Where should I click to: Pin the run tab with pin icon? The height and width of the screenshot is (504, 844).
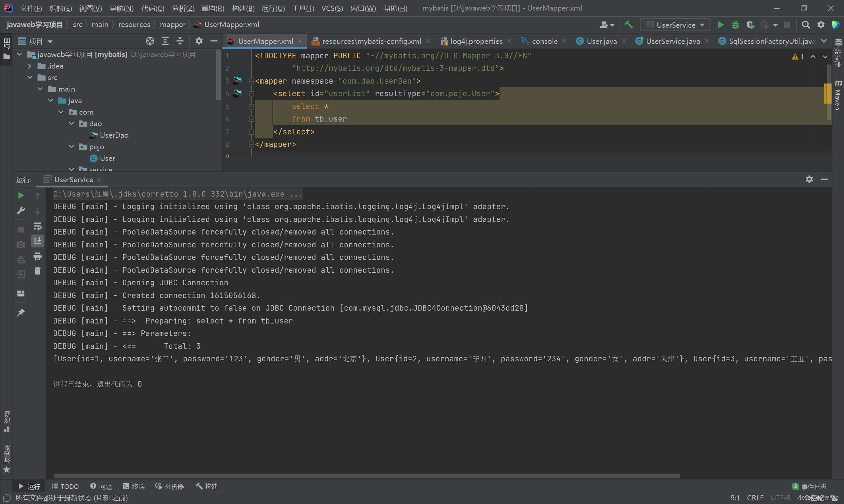pos(21,312)
